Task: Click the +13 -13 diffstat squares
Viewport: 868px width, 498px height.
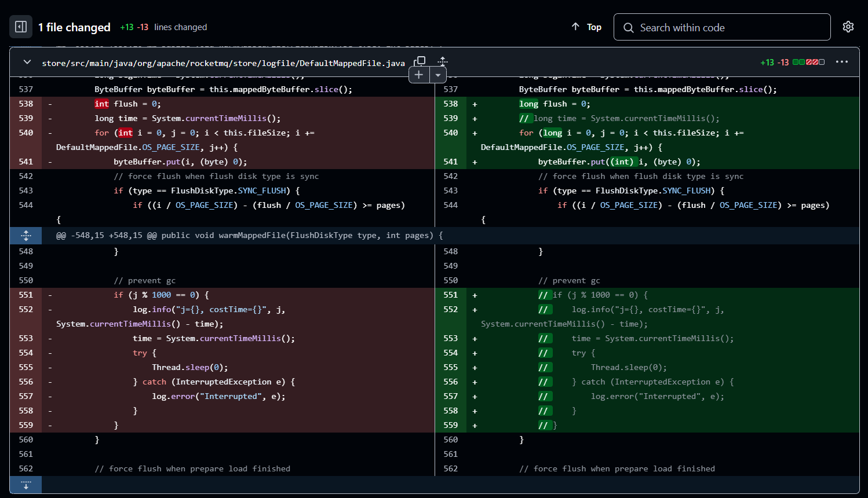Action: (x=808, y=62)
